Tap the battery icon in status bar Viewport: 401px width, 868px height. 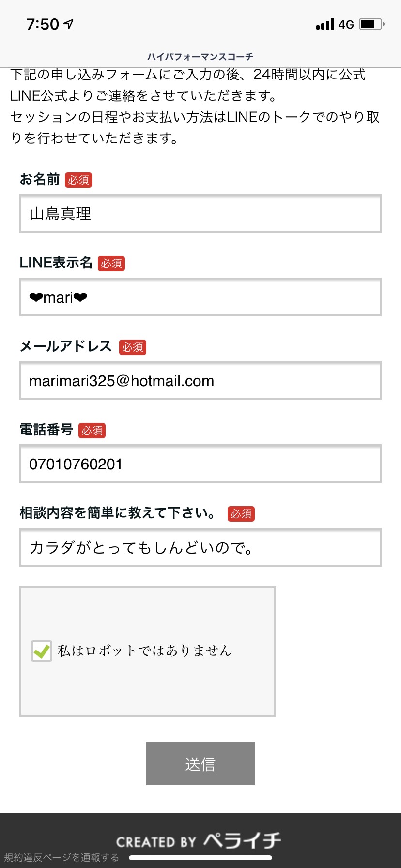point(372,24)
